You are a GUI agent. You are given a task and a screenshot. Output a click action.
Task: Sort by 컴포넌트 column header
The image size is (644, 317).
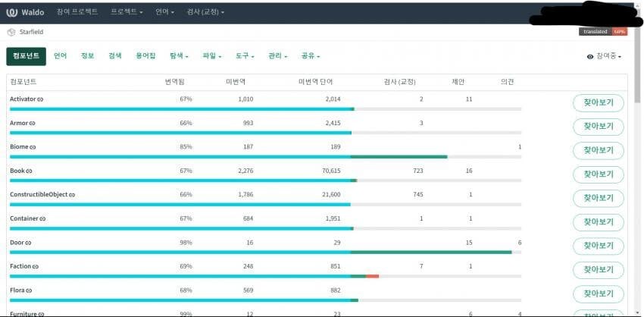click(x=23, y=82)
